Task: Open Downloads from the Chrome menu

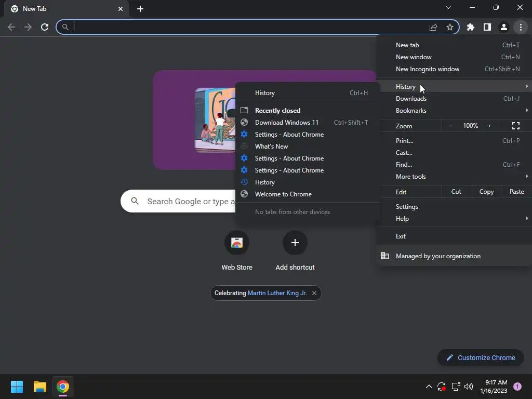Action: point(454,98)
